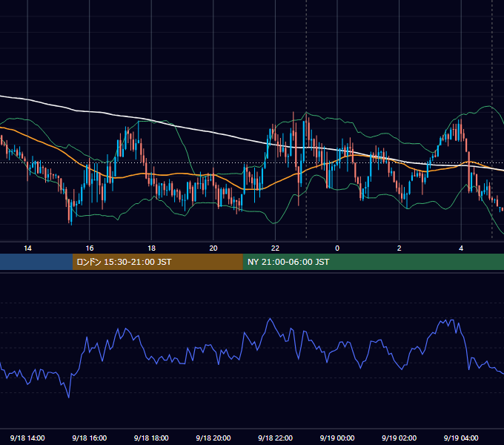Click the ロンドン 15:30-21:00 JST session bar
The width and height of the screenshot is (504, 445).
tap(157, 262)
